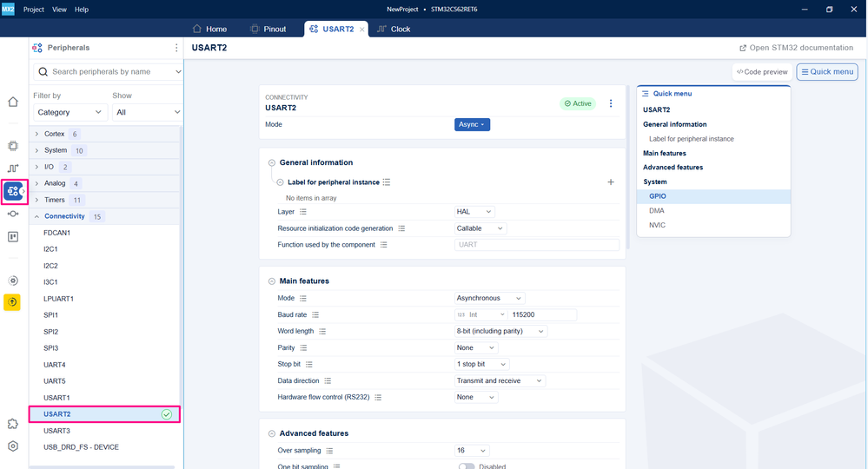Click the MX2 application logo
This screenshot has height=469, width=868.
click(x=8, y=9)
